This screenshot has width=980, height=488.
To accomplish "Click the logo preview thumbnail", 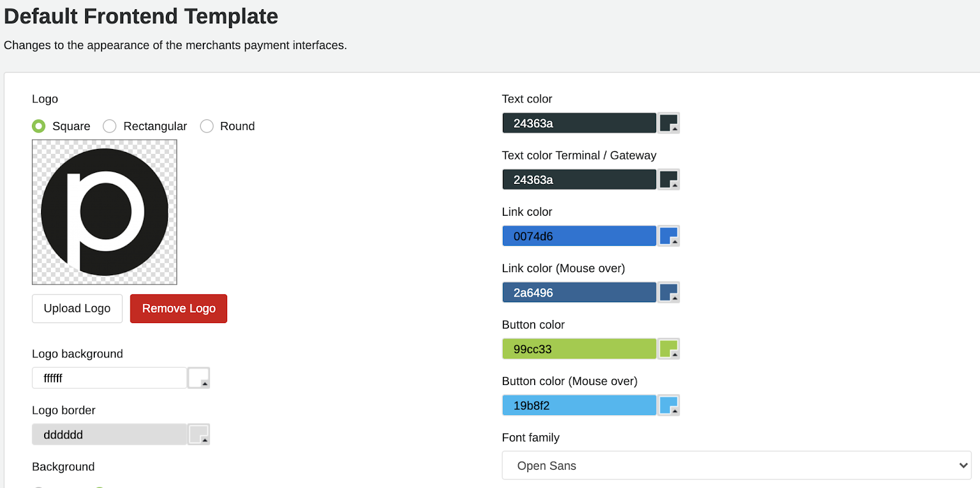I will 105,212.
